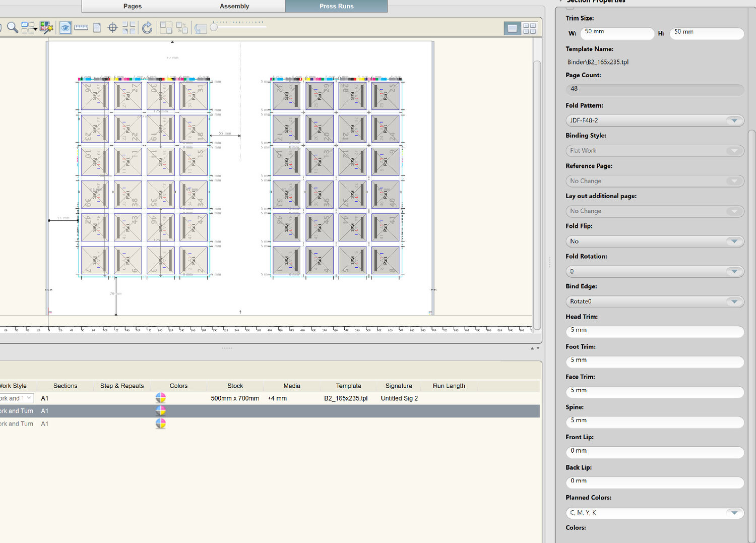The image size is (756, 543).
Task: Click the grayed page numbering squares icon
Action: pos(182,28)
